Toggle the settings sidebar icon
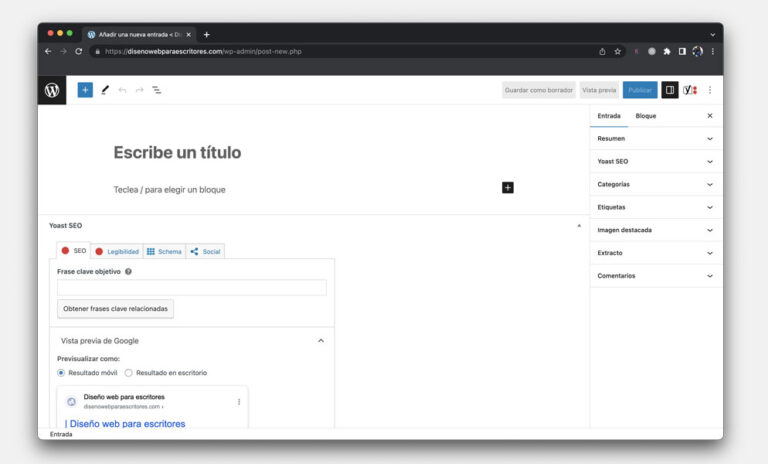768x464 pixels. click(x=670, y=90)
